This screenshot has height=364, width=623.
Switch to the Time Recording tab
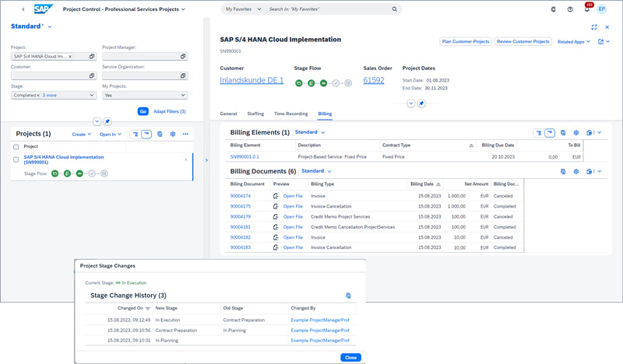[290, 114]
